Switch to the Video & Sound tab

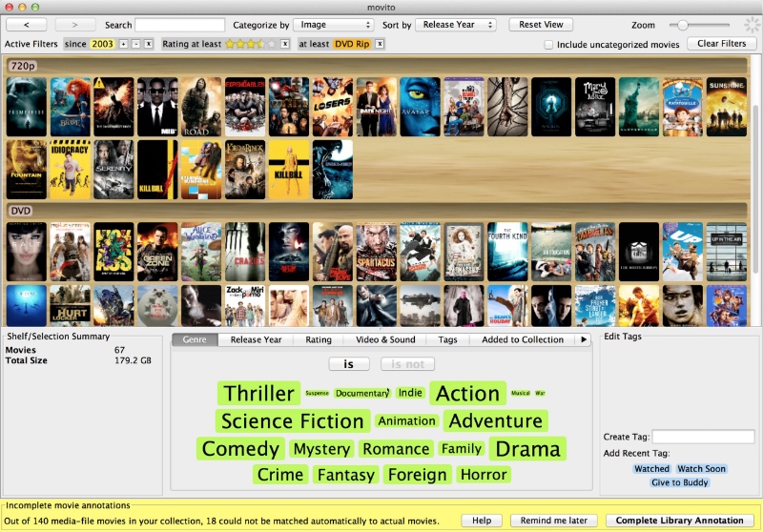point(385,339)
